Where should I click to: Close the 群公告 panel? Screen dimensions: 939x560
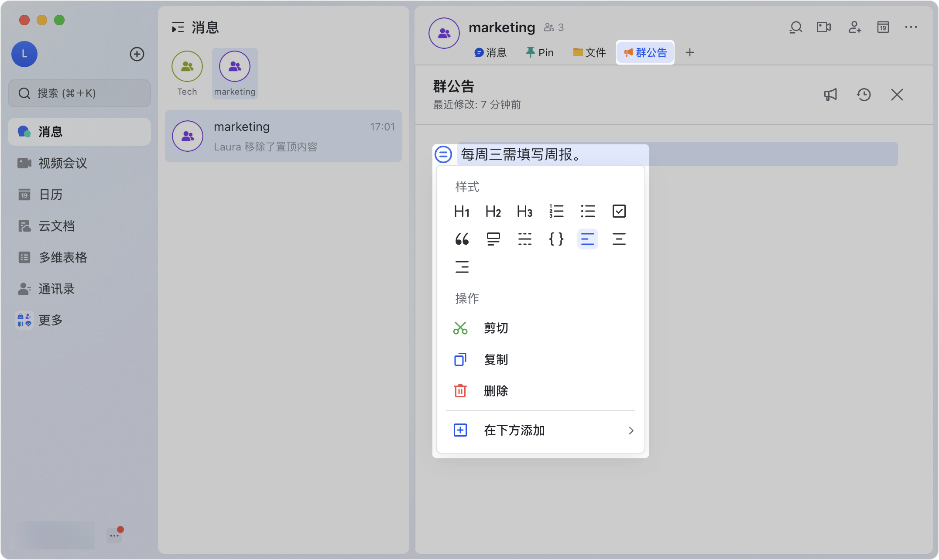click(897, 95)
